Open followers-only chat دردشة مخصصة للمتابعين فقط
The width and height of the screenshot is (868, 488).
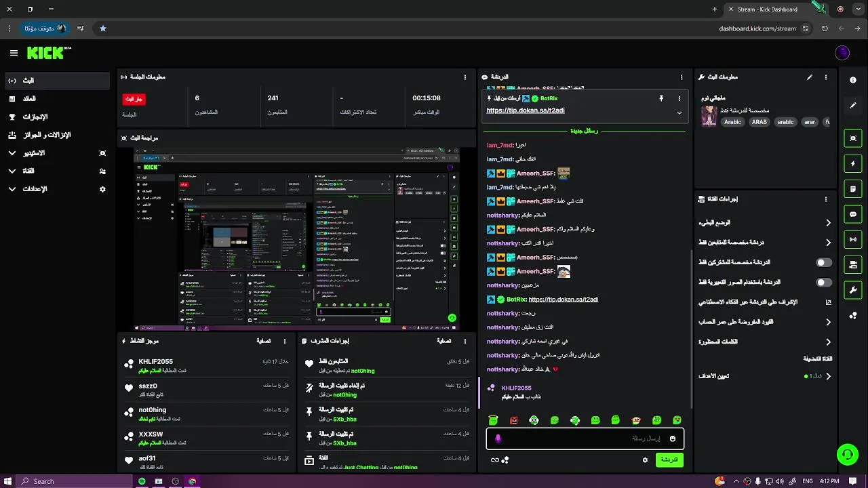[765, 243]
